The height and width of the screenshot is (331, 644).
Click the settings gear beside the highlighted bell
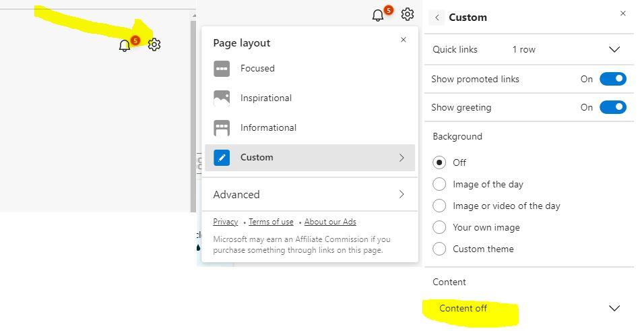tap(154, 44)
